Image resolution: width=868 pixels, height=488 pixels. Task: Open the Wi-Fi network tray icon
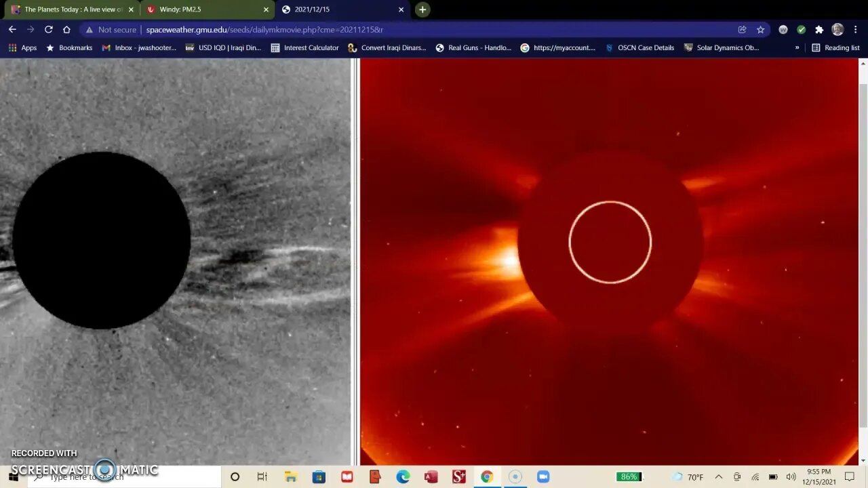point(755,476)
